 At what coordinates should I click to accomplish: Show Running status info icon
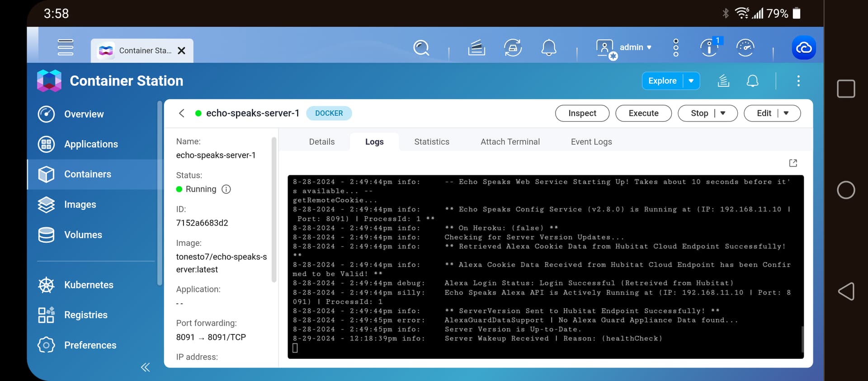click(x=226, y=189)
